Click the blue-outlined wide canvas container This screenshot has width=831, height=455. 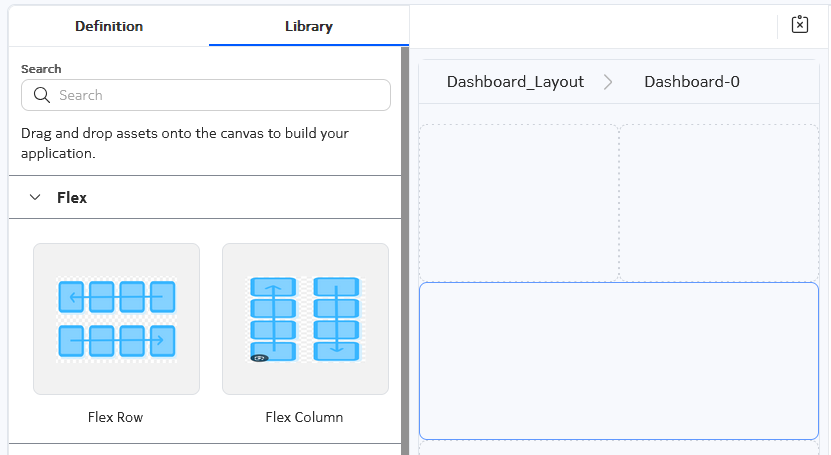(619, 361)
